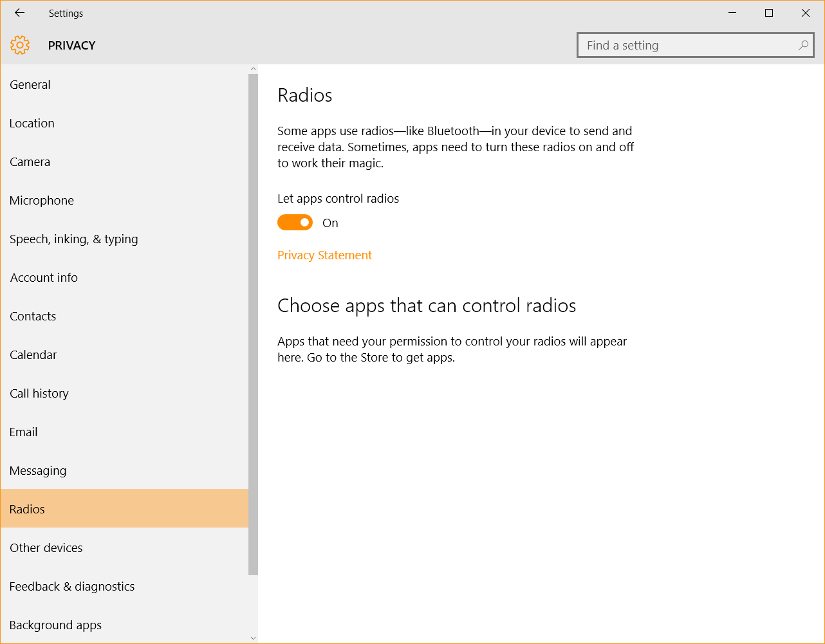Image resolution: width=825 pixels, height=644 pixels.
Task: Select Feedback & diagnostics
Action: point(124,586)
